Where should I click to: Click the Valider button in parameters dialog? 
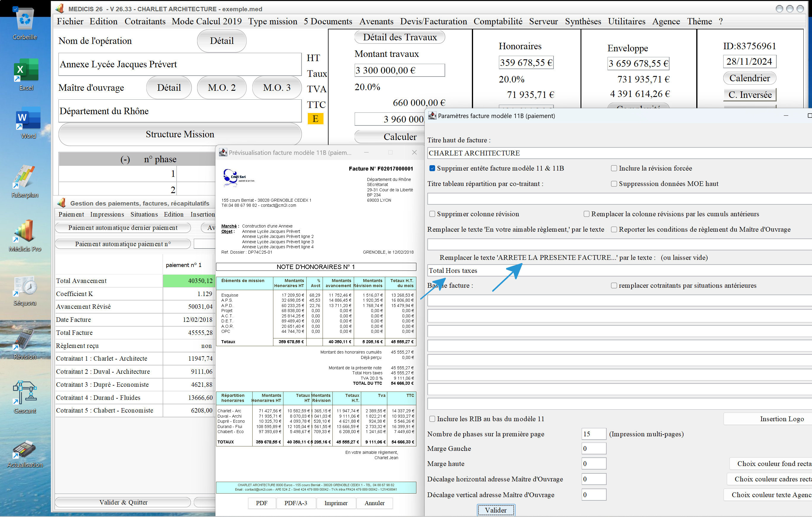click(496, 510)
